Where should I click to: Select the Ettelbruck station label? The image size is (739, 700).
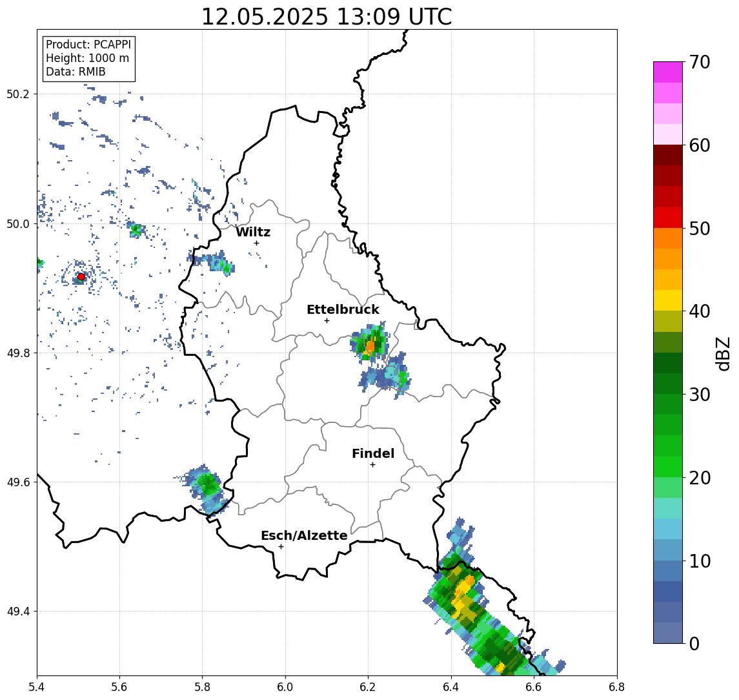coord(343,309)
